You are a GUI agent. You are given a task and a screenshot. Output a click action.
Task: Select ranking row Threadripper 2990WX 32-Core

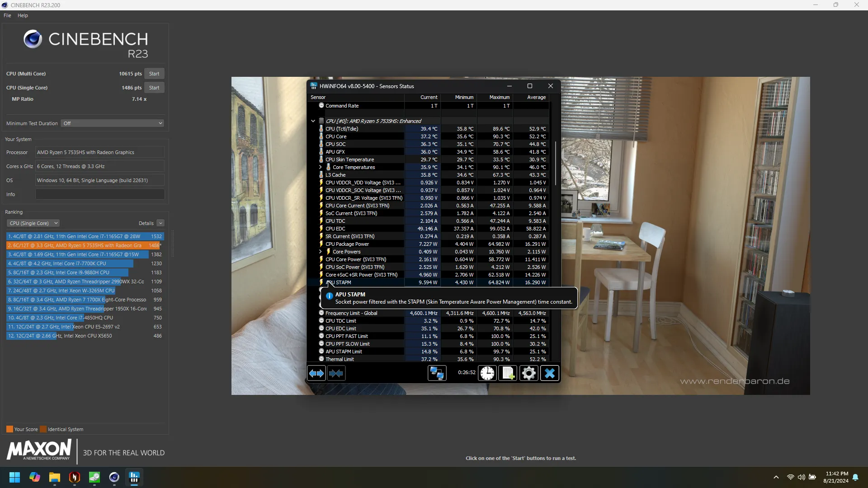pyautogui.click(x=85, y=282)
